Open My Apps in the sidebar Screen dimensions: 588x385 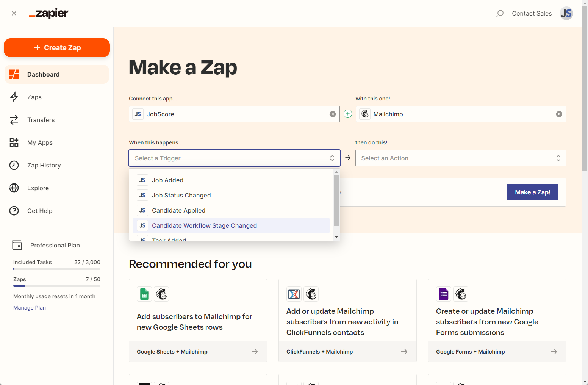tap(57, 142)
